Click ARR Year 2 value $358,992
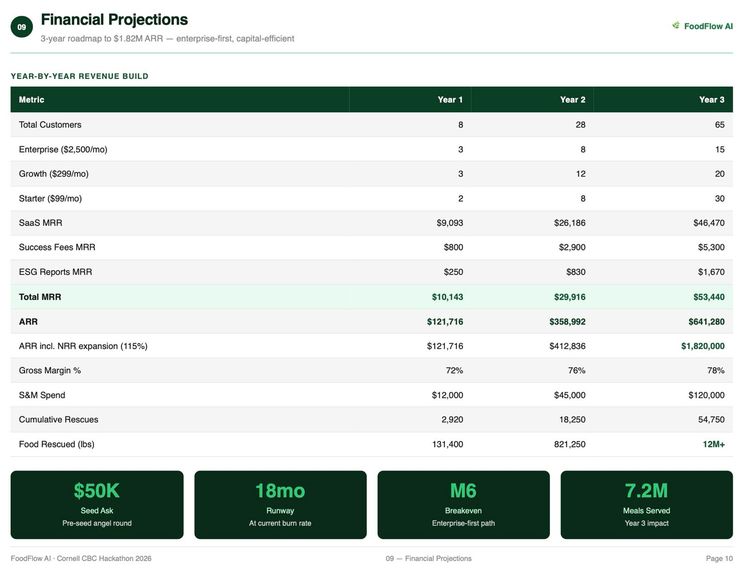The height and width of the screenshot is (573, 742). pyautogui.click(x=567, y=322)
